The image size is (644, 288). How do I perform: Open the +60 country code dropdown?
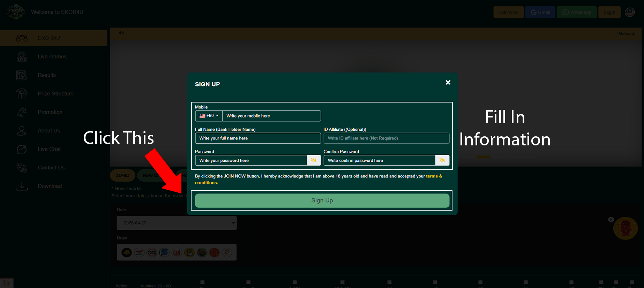pyautogui.click(x=209, y=116)
